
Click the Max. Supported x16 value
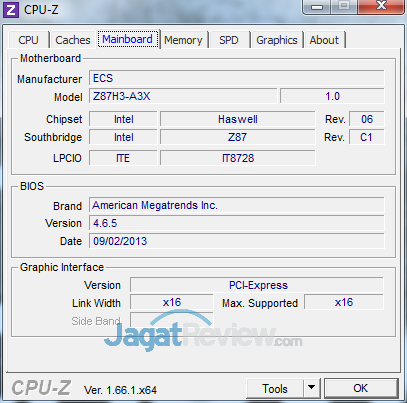click(344, 302)
